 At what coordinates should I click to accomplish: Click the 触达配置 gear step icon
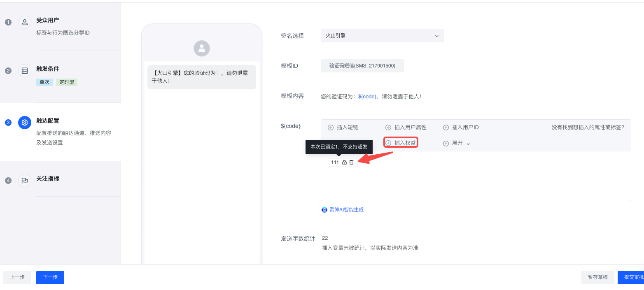pyautogui.click(x=25, y=123)
